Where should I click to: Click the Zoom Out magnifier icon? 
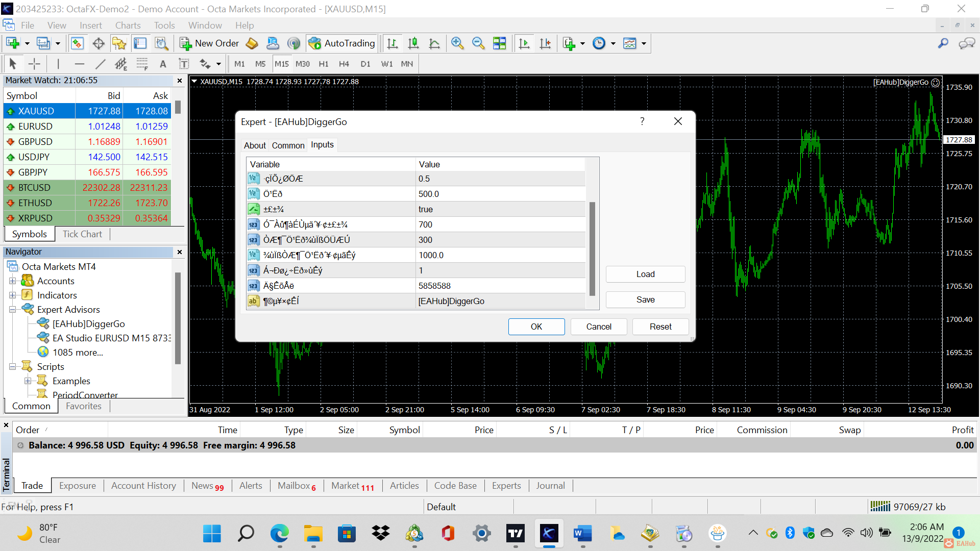coord(478,43)
